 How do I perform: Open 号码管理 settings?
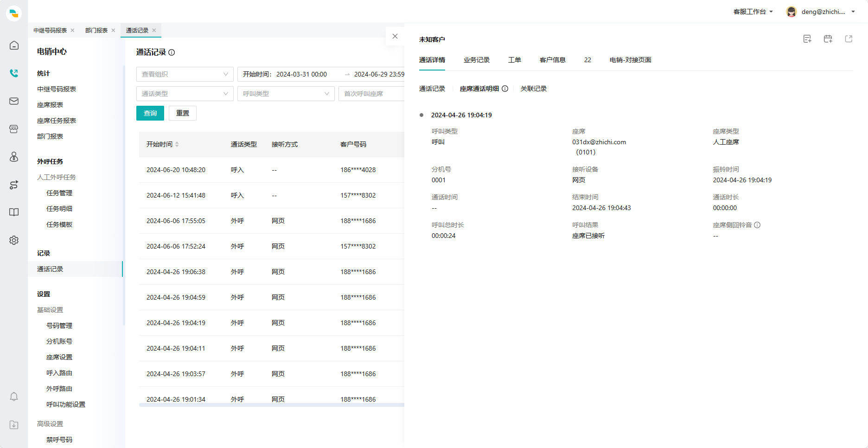click(x=59, y=326)
